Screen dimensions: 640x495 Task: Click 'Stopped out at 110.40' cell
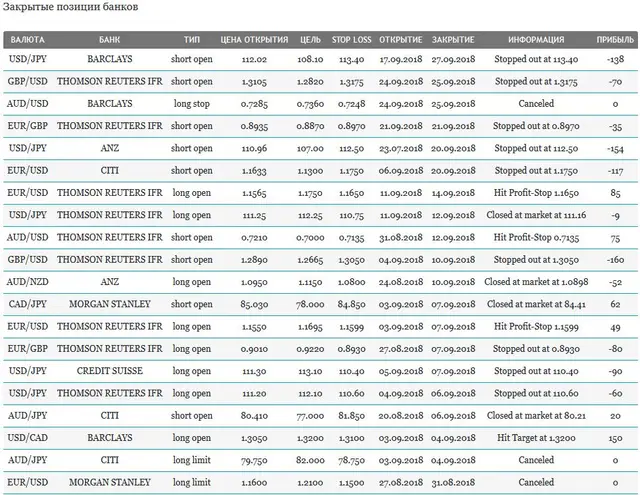click(536, 371)
